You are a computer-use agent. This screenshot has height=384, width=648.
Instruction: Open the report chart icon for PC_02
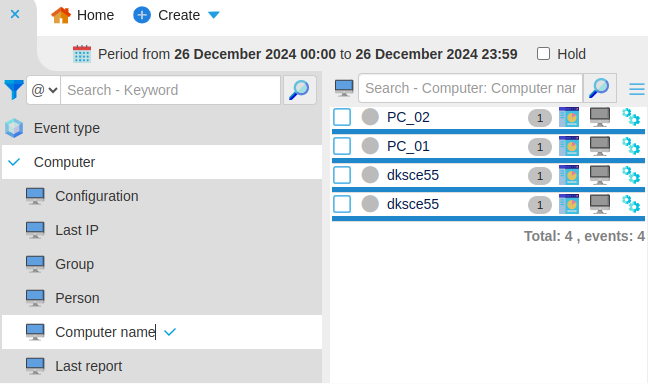click(x=569, y=117)
